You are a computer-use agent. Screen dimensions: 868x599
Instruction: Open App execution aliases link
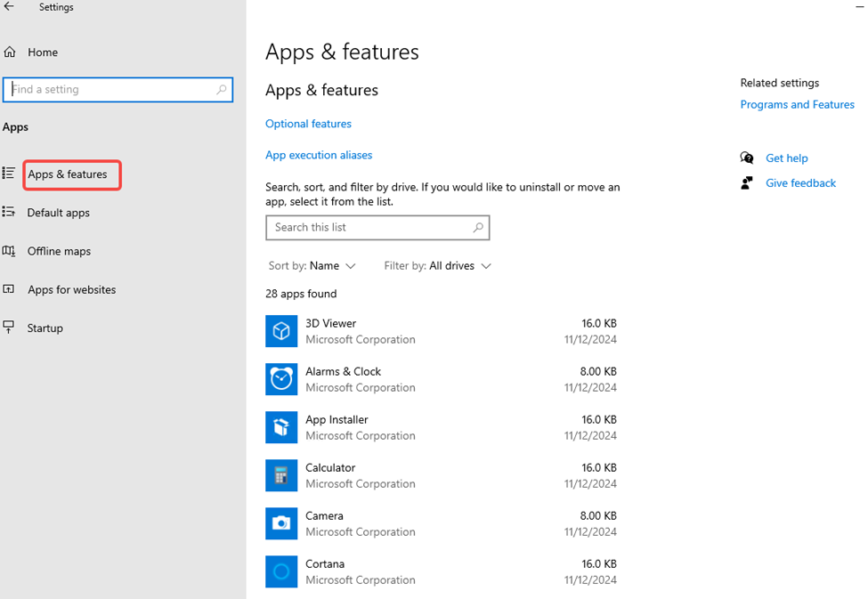tap(319, 155)
